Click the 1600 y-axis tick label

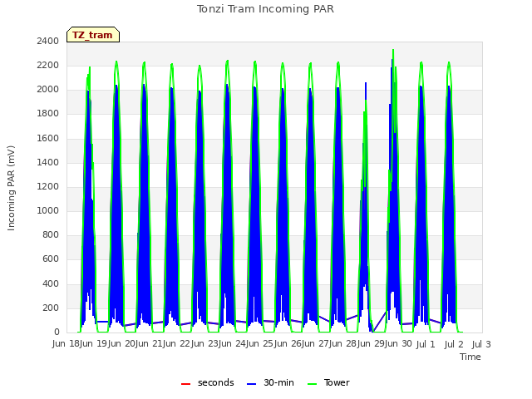click(48, 138)
